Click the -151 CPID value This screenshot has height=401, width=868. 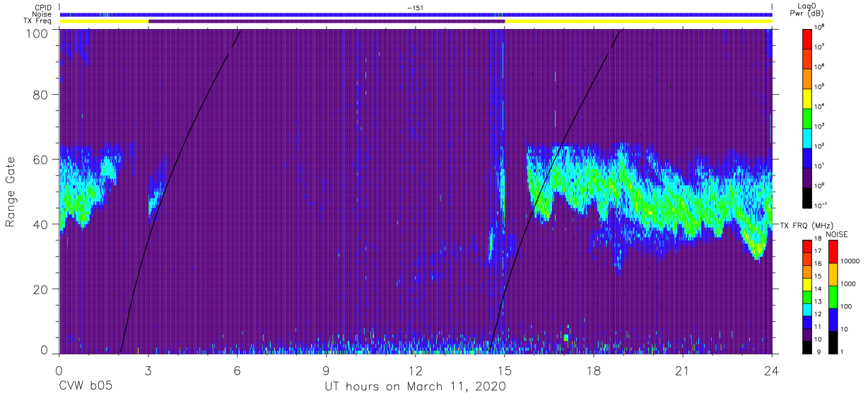[x=415, y=7]
